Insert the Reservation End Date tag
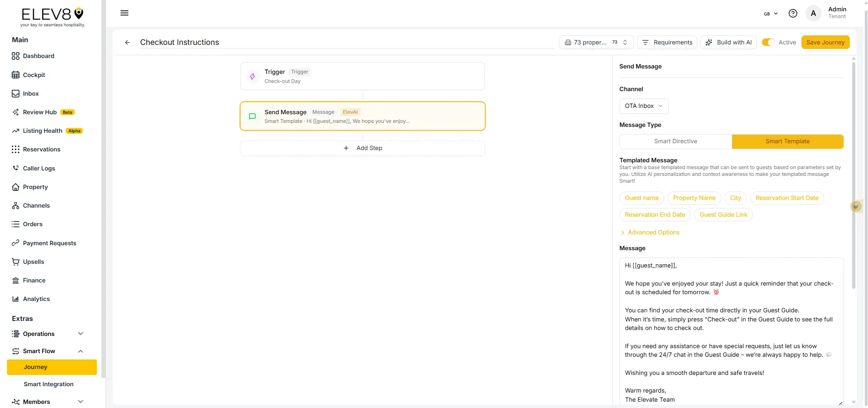 pos(655,215)
